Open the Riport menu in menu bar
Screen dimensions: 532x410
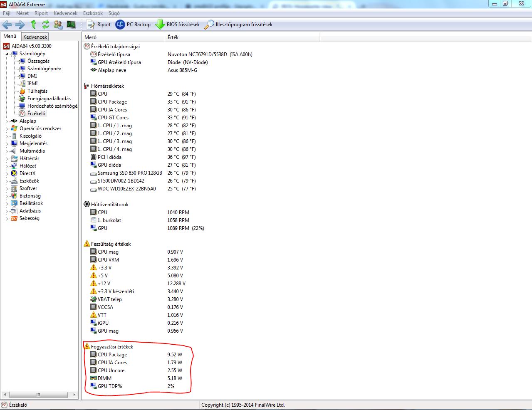point(41,13)
